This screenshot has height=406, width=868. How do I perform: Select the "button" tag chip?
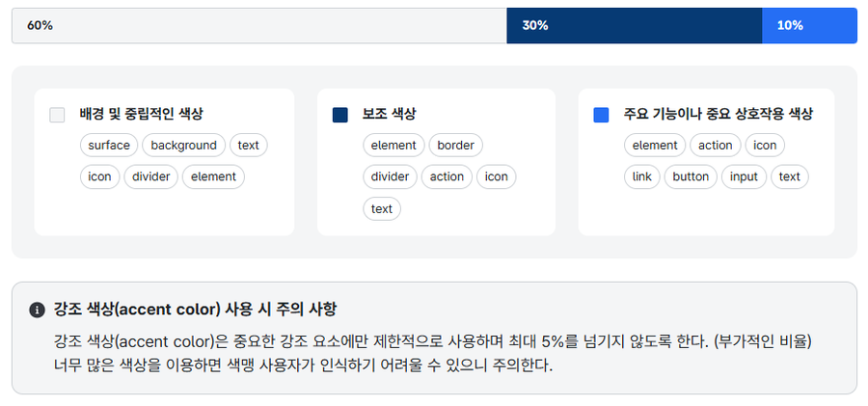(x=691, y=176)
